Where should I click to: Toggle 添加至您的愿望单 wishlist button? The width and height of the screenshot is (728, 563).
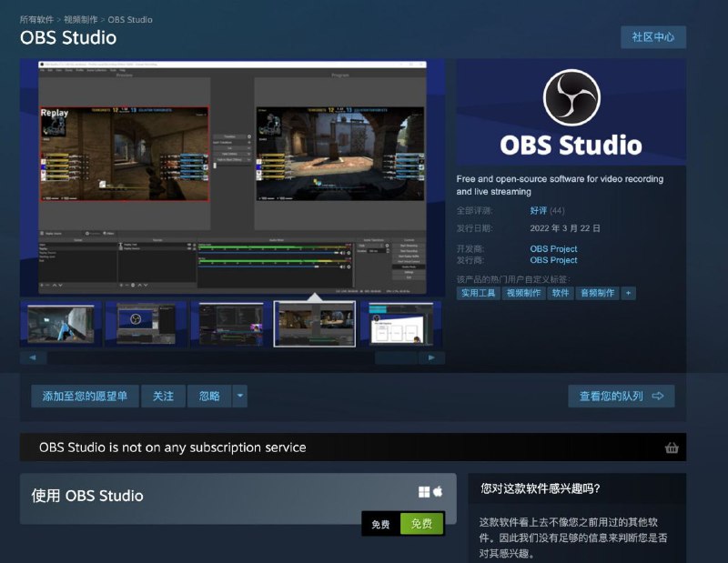(x=85, y=396)
